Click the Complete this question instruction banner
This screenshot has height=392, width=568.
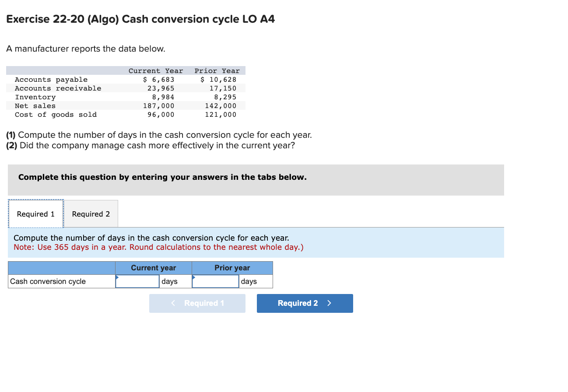point(256,179)
